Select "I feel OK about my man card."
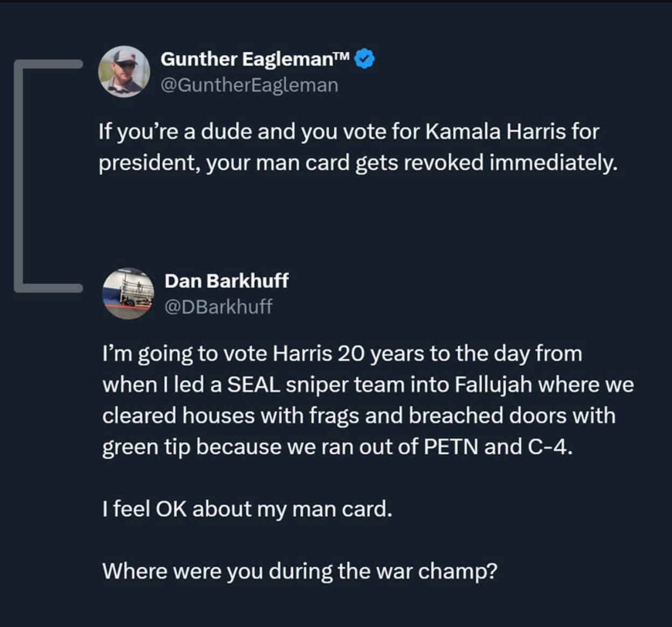672x627 pixels. [247, 509]
